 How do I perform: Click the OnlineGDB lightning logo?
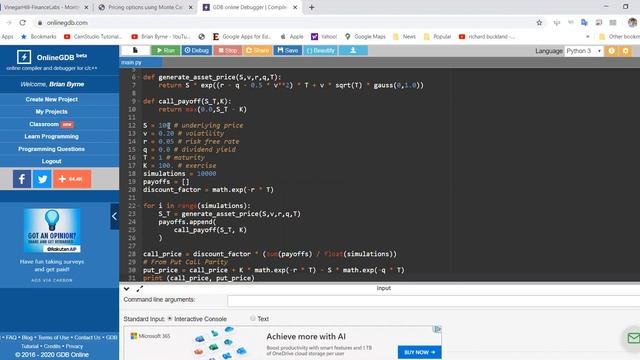tap(24, 57)
